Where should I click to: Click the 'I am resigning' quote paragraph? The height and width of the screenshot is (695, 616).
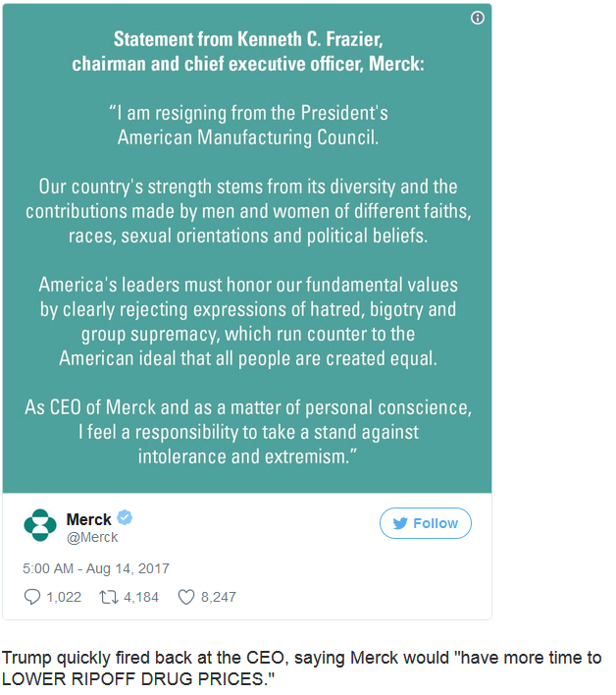point(248,125)
